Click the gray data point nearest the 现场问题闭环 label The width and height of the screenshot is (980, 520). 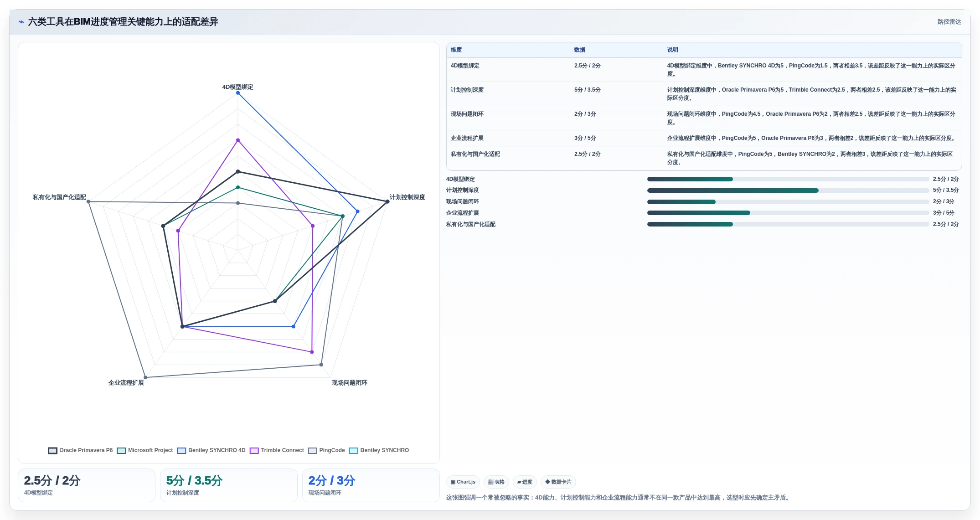tap(321, 365)
